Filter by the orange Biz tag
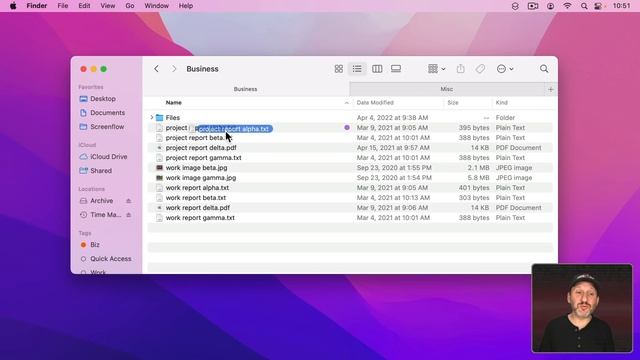 (95, 245)
